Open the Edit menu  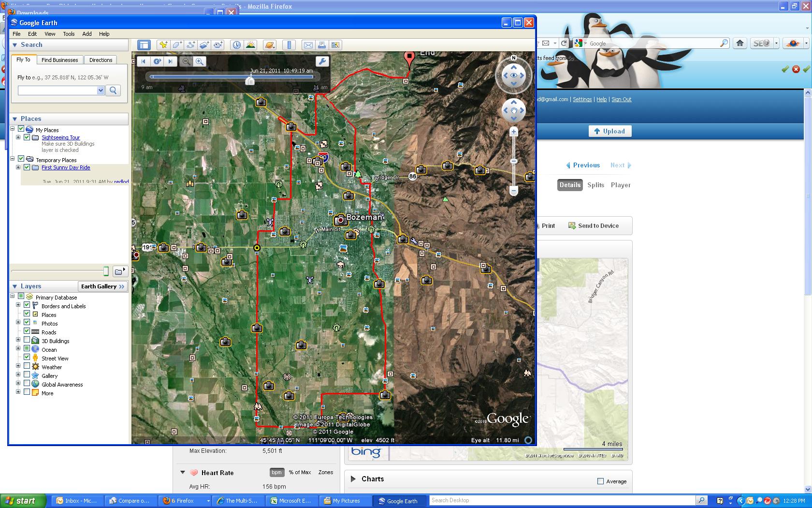point(32,34)
